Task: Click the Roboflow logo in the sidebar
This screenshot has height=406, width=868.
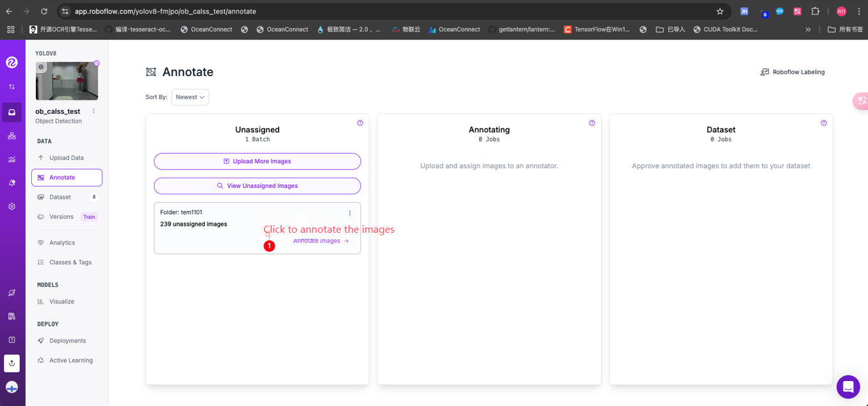Action: tap(11, 62)
